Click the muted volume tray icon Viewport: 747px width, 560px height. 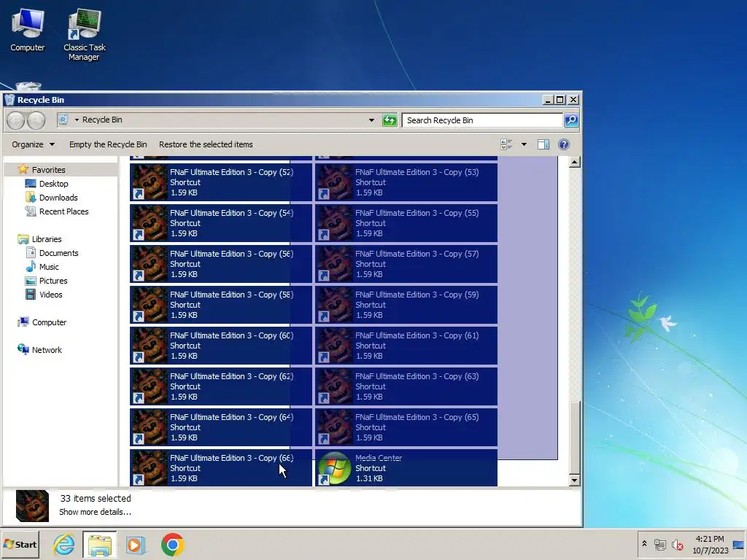coord(678,544)
